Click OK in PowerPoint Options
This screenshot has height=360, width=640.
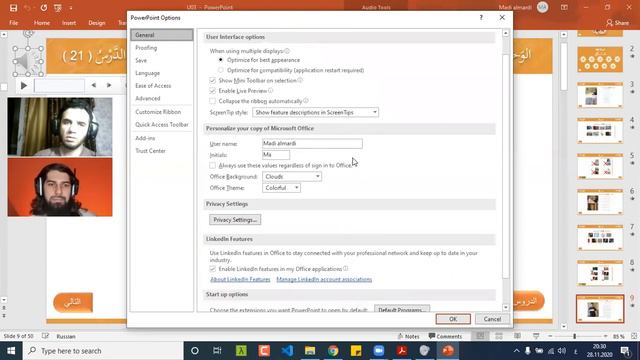click(453, 319)
